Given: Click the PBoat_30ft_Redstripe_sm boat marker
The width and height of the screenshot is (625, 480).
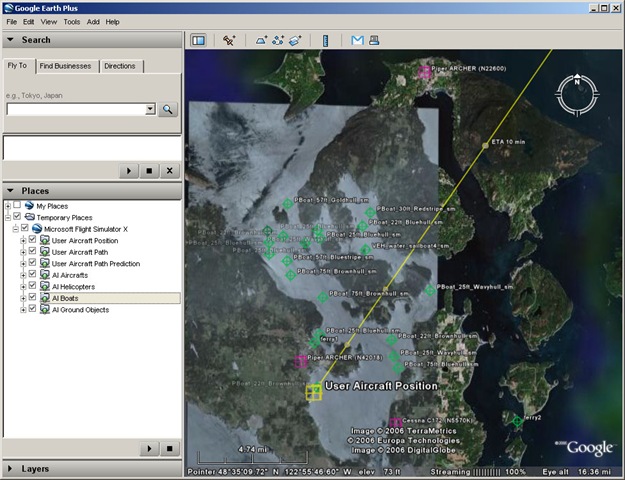Looking at the screenshot, I should click(x=370, y=212).
